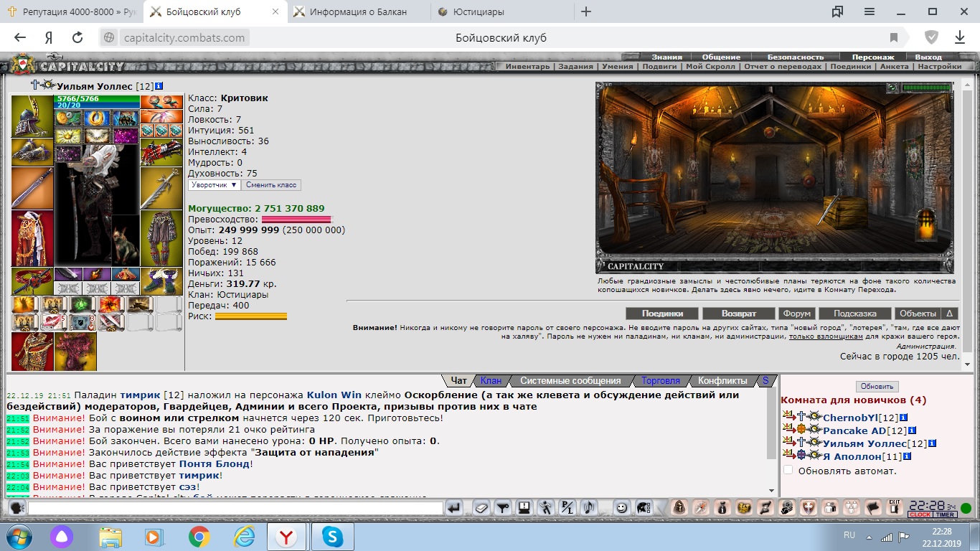Open info icon for ChernobYl in room list

[x=903, y=418]
